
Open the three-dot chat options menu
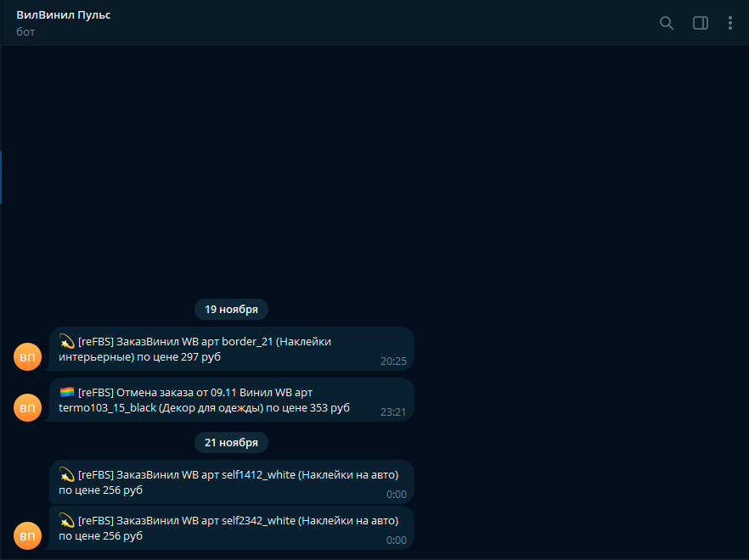(729, 23)
